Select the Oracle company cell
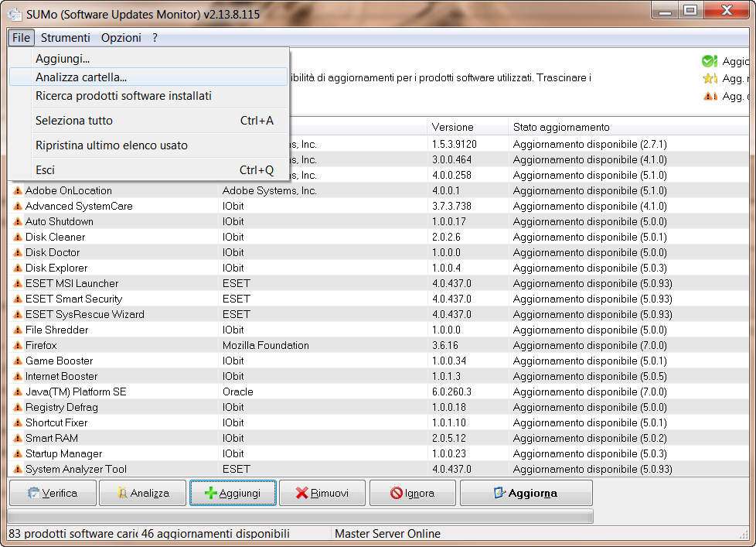 (237, 391)
